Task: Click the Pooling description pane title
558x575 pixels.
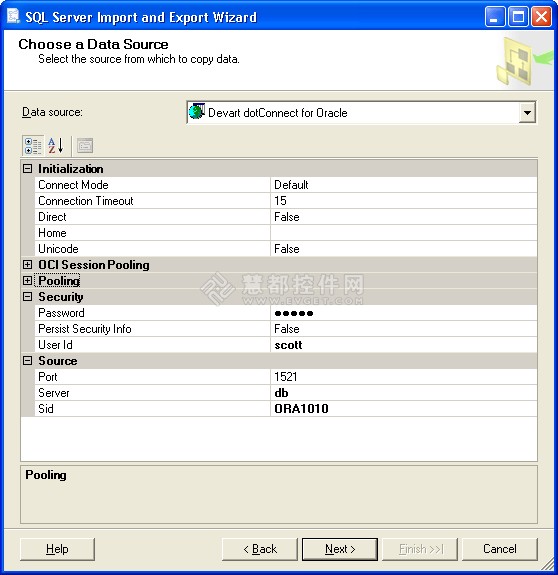Action: point(46,475)
